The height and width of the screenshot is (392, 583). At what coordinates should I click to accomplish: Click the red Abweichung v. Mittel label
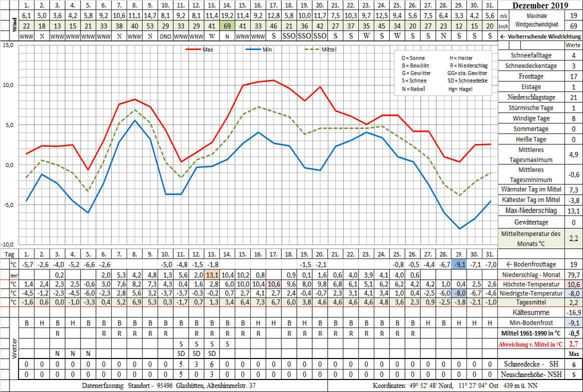click(x=530, y=344)
